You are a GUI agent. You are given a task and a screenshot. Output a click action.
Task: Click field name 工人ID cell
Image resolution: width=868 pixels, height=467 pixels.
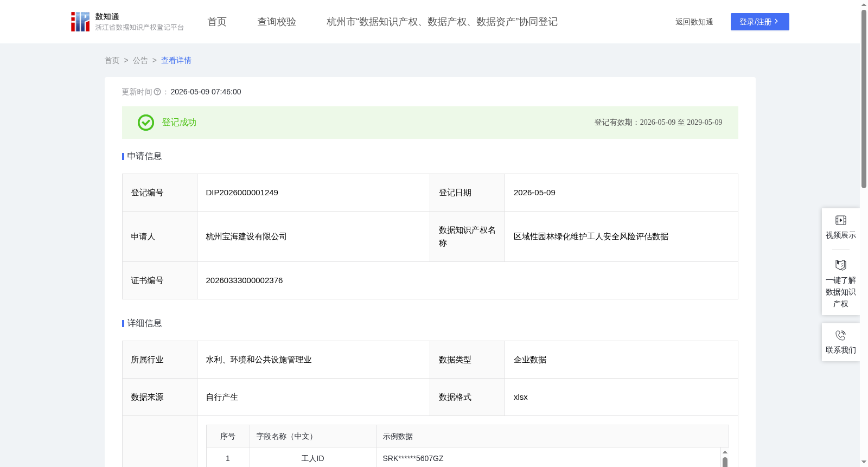[x=312, y=458]
